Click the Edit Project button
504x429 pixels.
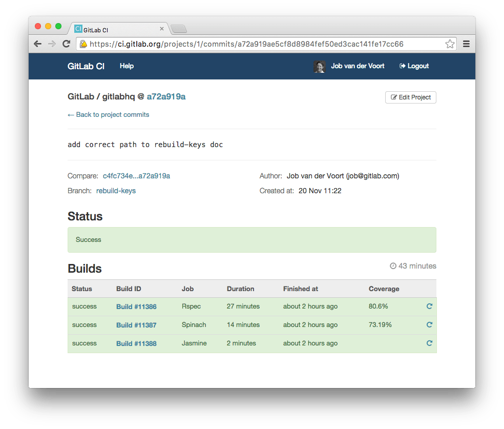click(x=410, y=97)
